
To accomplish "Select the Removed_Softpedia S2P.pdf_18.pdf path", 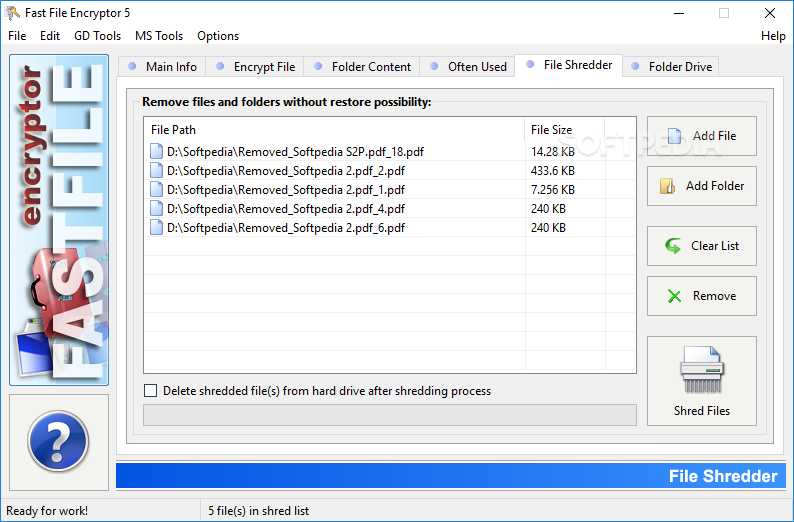I will (x=295, y=151).
